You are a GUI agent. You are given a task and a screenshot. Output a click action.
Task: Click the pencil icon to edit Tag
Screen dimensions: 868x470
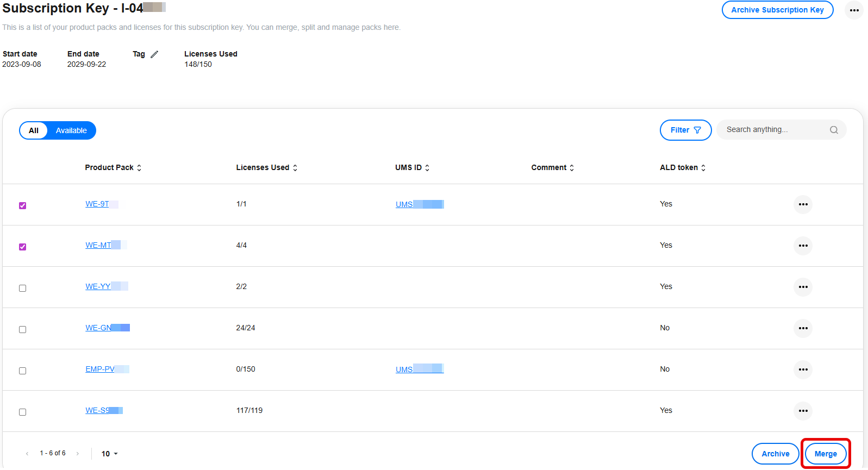click(154, 54)
